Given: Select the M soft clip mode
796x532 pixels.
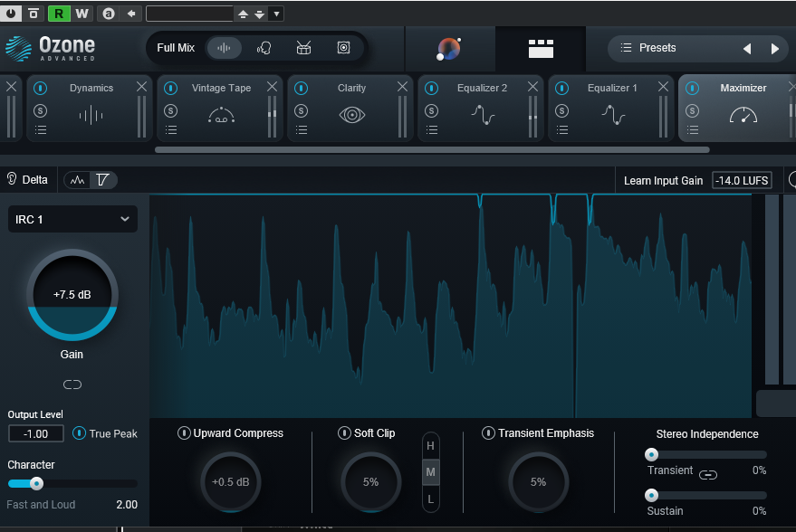Looking at the screenshot, I should point(430,472).
